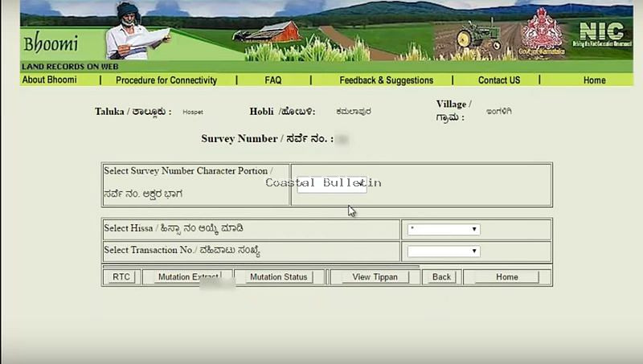Click the tractor image in banner
643x364 pixels.
coord(476,36)
